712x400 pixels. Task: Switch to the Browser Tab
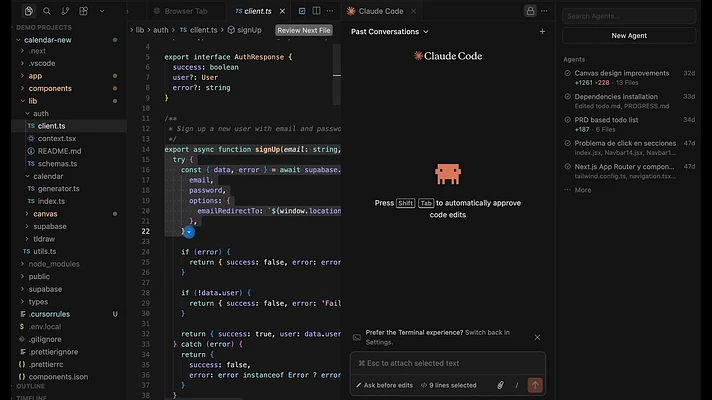pos(181,11)
